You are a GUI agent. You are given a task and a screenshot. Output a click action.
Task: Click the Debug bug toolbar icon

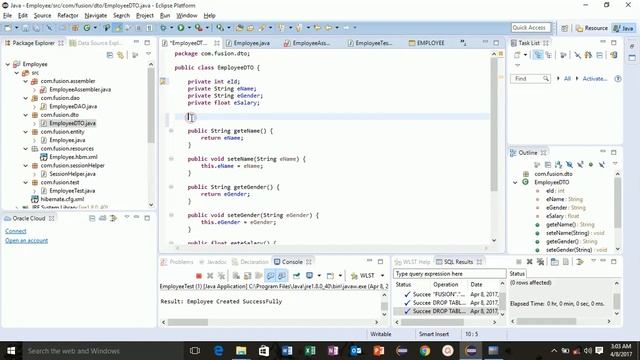click(163, 28)
